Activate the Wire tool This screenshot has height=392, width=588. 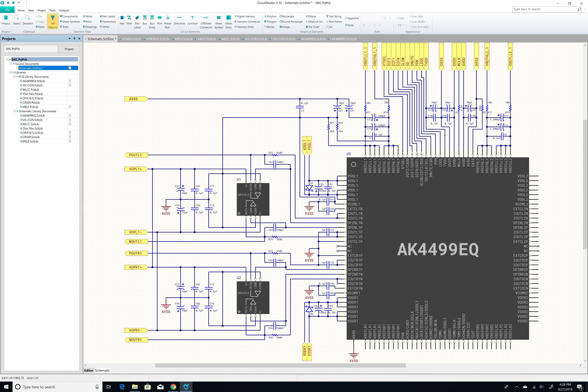click(129, 20)
